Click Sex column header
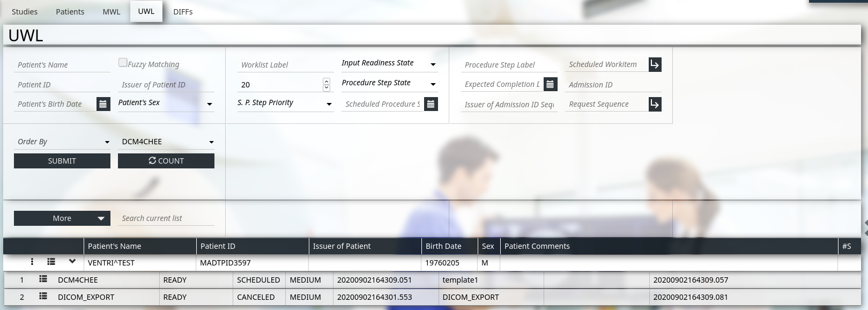 coord(489,246)
